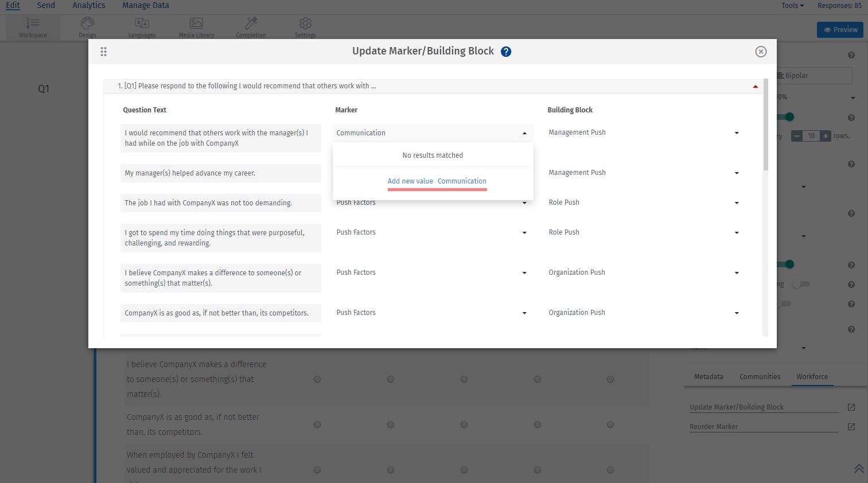Open the Settings gear icon

[x=305, y=27]
